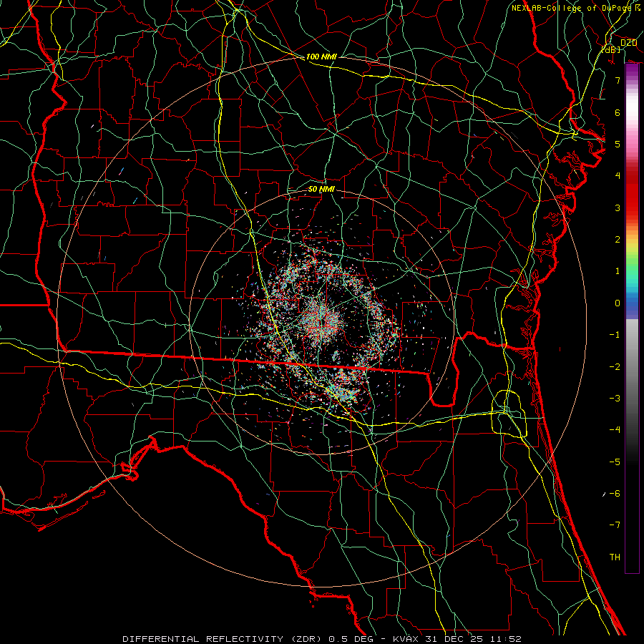Click the -4 value on the color scale
644x644 pixels.
615,430
